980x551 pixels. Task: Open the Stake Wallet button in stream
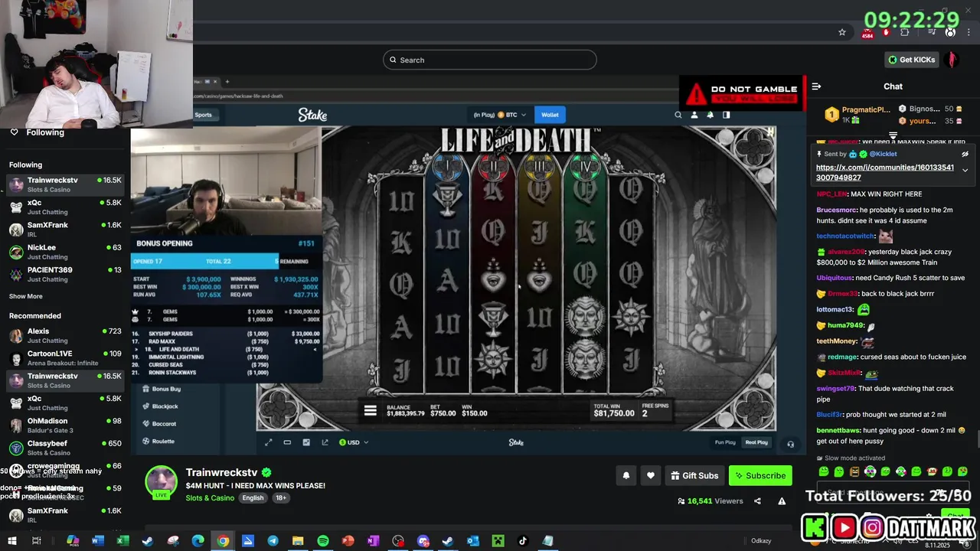pyautogui.click(x=550, y=115)
